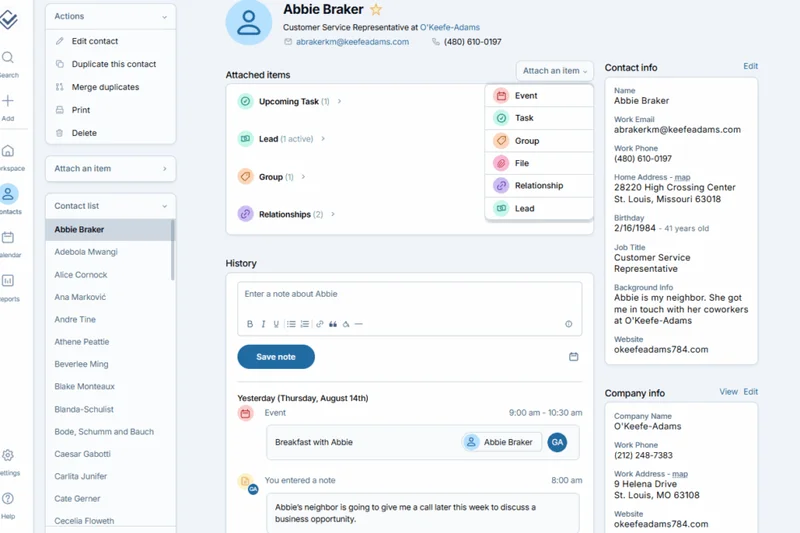This screenshot has width=800, height=533.
Task: Click the Add plus icon in sidebar
Action: coord(8,101)
